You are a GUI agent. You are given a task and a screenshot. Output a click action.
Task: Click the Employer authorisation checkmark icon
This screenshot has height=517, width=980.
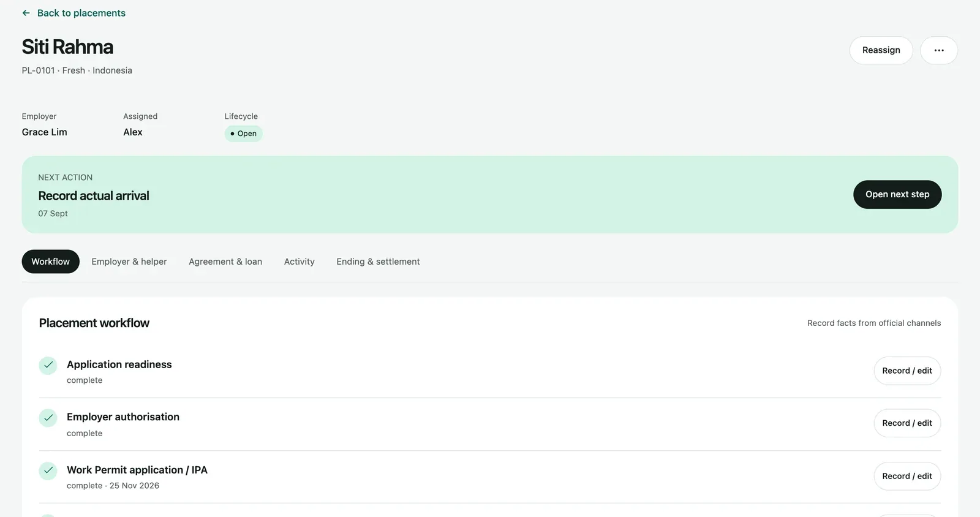click(48, 418)
